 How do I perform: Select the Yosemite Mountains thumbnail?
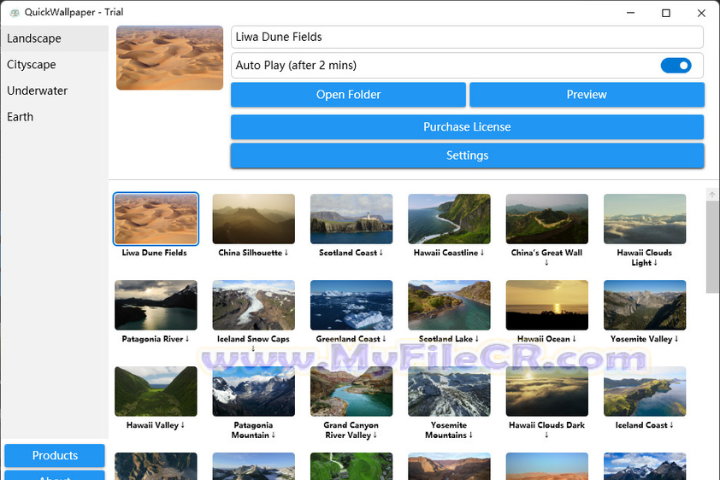tap(449, 391)
